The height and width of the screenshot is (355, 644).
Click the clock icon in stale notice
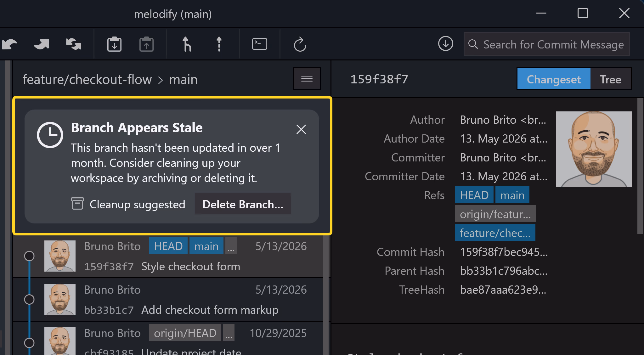50,135
